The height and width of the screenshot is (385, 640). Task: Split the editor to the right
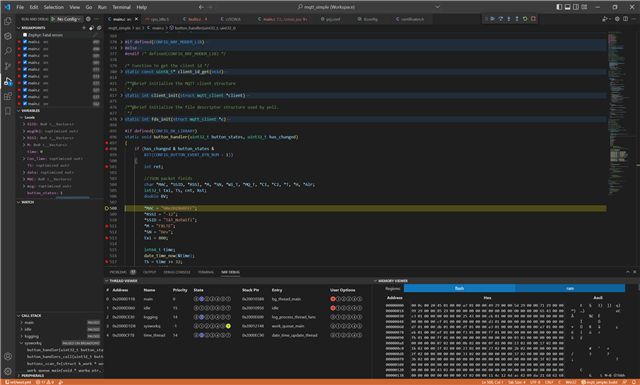(x=625, y=19)
